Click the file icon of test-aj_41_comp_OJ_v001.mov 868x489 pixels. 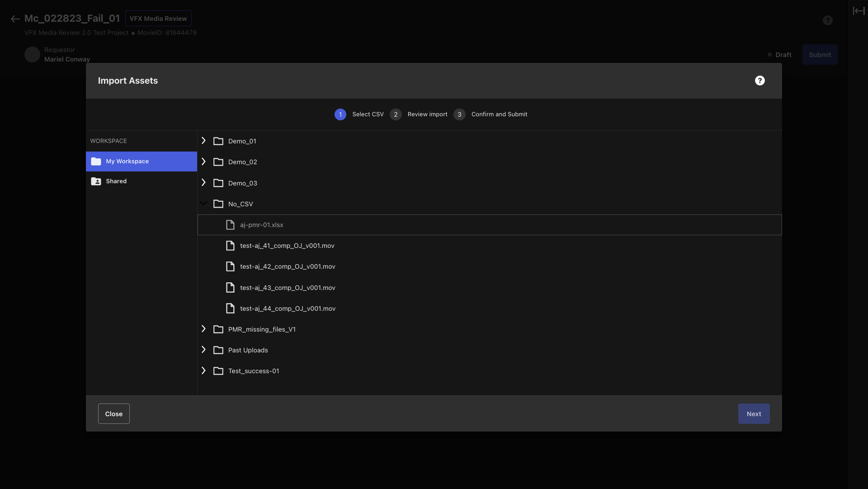[230, 246]
